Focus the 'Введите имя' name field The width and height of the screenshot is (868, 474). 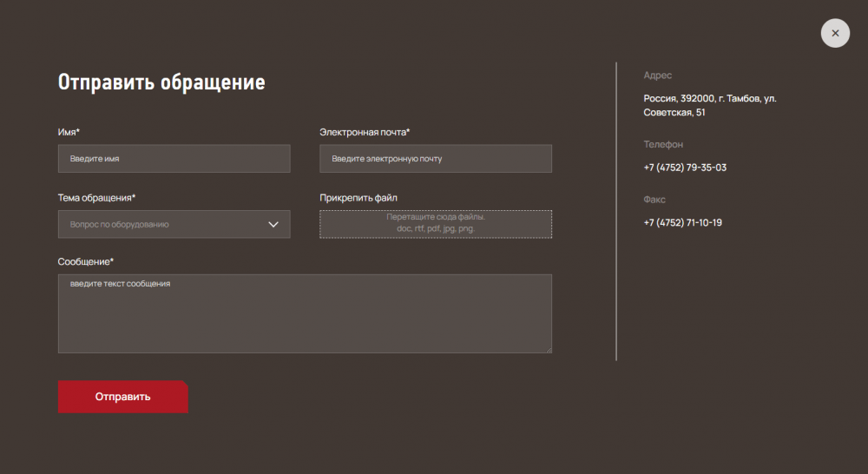[x=174, y=158]
